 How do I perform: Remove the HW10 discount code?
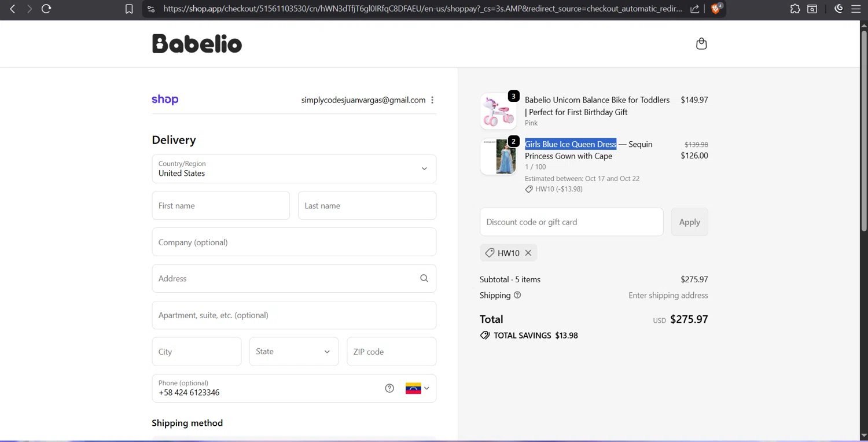tap(528, 253)
